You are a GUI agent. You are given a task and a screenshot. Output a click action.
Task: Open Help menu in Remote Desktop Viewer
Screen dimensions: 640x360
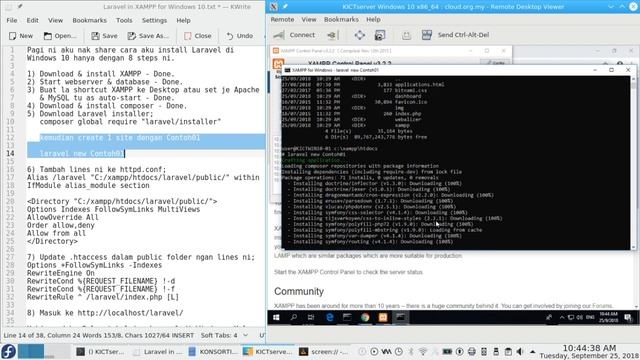pyautogui.click(x=373, y=19)
